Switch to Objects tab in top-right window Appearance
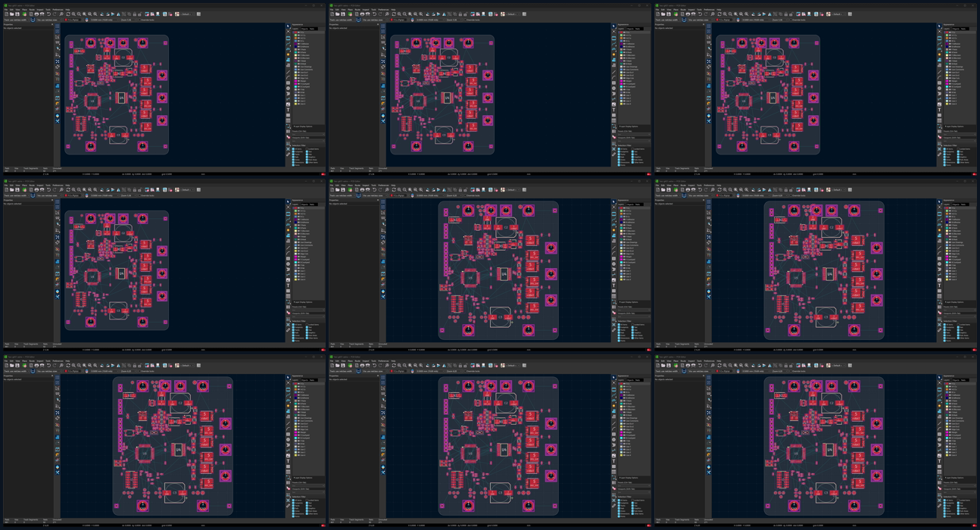 tap(957, 29)
